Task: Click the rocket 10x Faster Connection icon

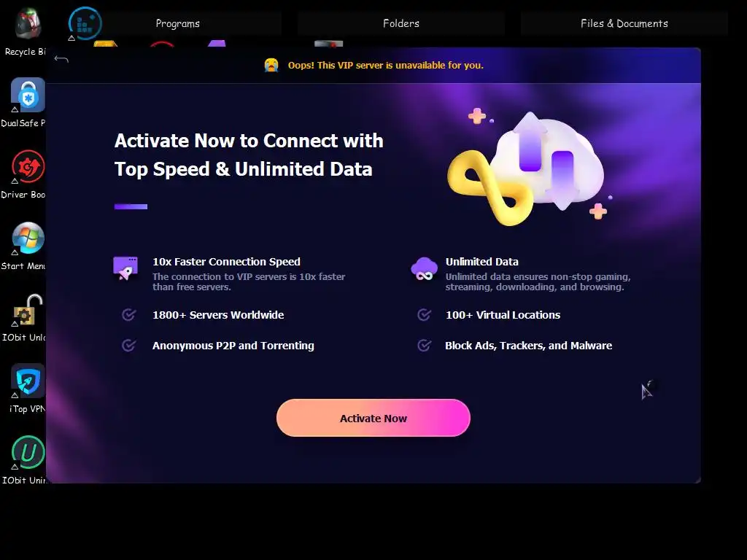Action: (125, 268)
